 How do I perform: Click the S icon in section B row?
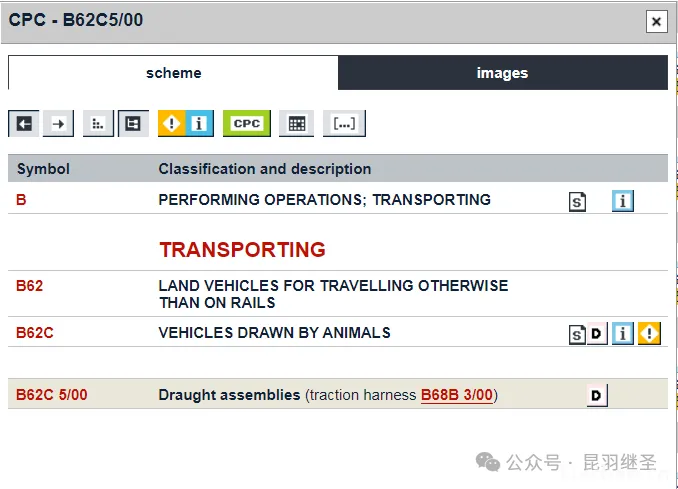(x=577, y=202)
